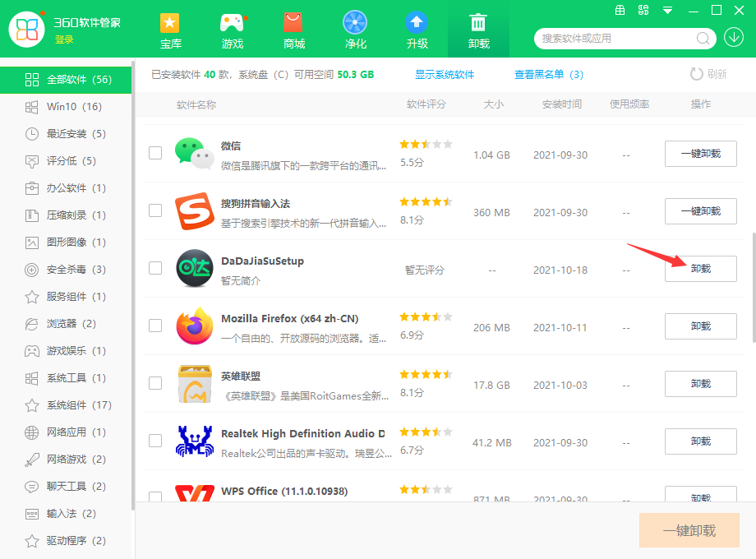Viewport: 756px width, 559px height.
Task: Select the 卸载 trash can tab
Action: (478, 30)
